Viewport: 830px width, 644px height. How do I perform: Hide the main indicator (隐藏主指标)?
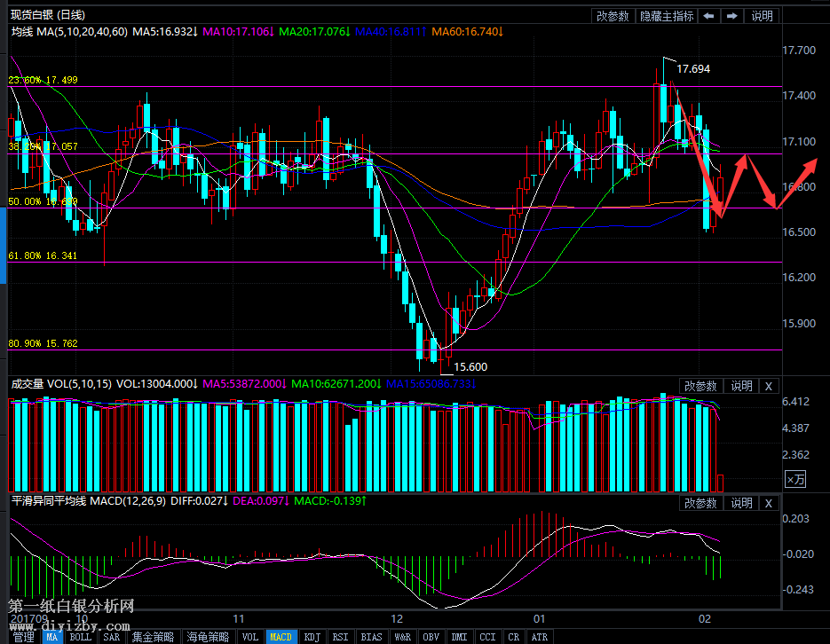coord(667,16)
